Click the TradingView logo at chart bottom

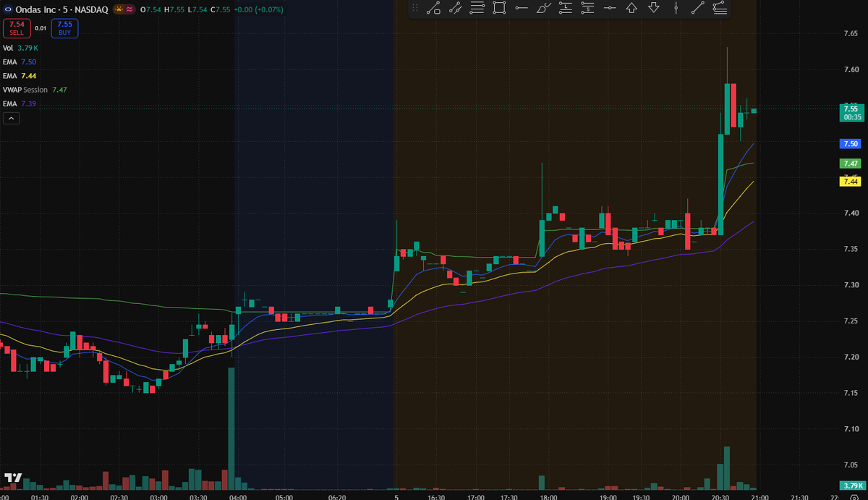click(13, 478)
